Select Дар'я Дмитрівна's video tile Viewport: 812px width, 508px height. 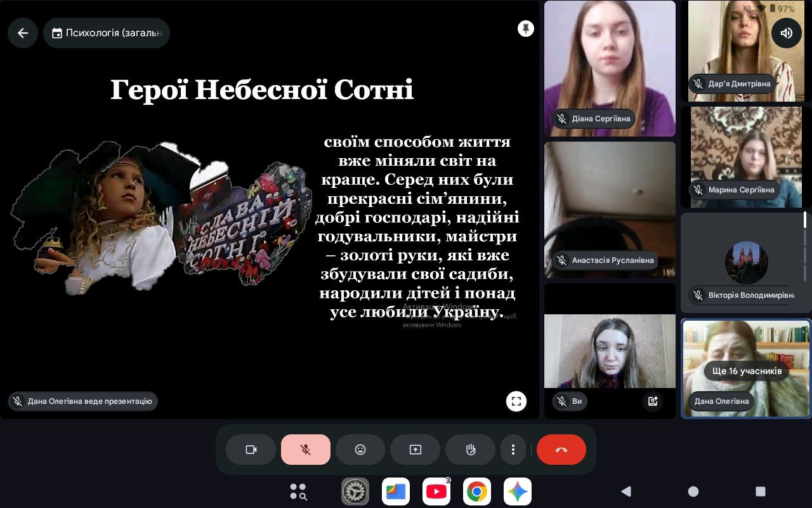point(746,51)
